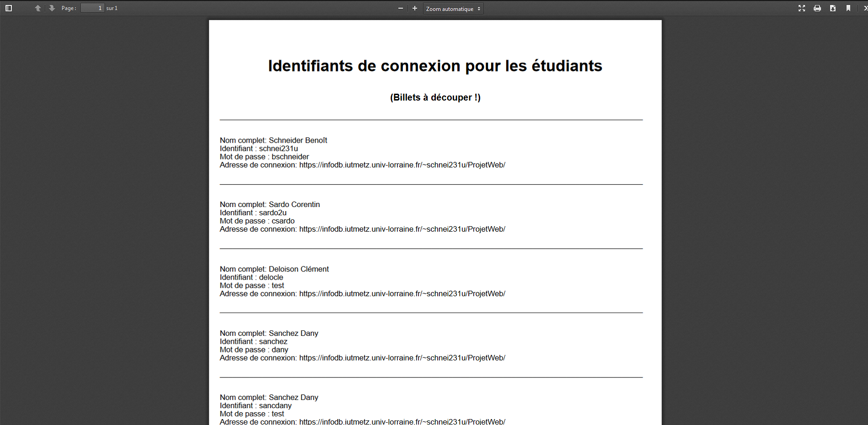Click the bookmark current view icon
Image resolution: width=868 pixels, height=425 pixels.
coord(848,8)
